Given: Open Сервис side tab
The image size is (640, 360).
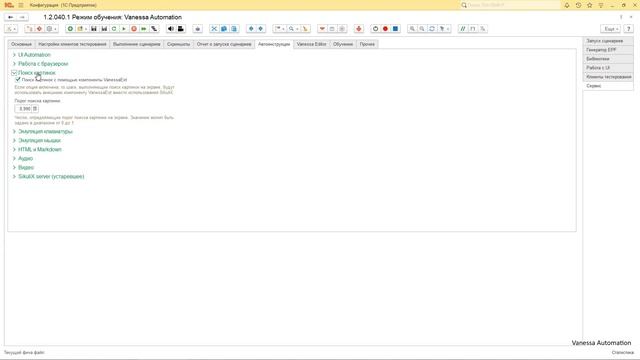Looking at the screenshot, I should coord(608,86).
